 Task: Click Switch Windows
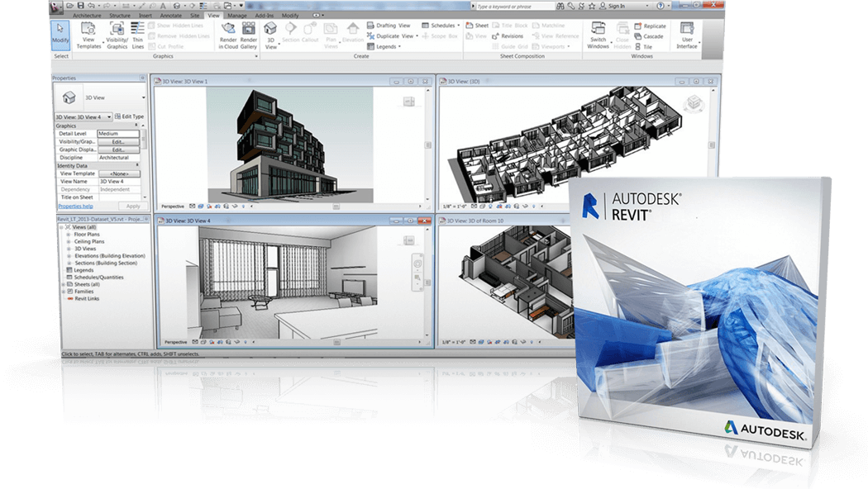click(599, 36)
